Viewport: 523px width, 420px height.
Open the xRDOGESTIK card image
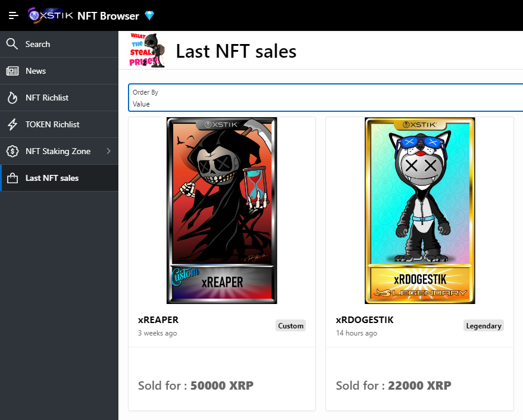[419, 211]
